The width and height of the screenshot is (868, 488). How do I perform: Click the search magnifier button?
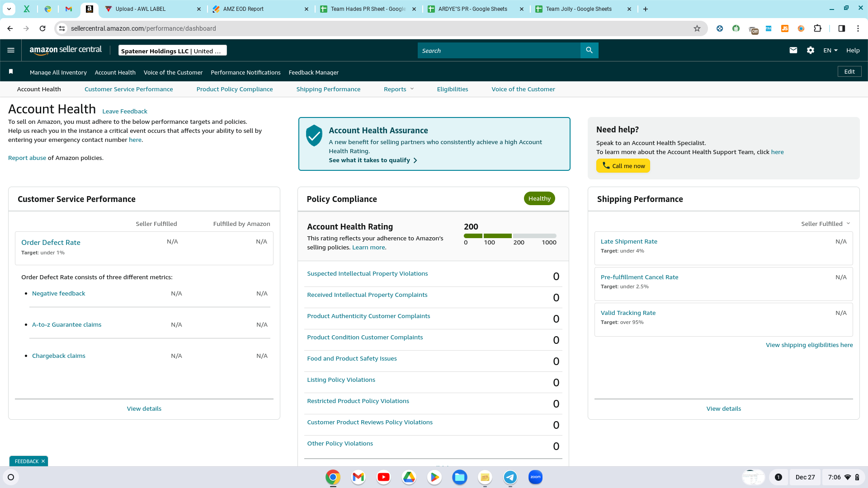(589, 50)
